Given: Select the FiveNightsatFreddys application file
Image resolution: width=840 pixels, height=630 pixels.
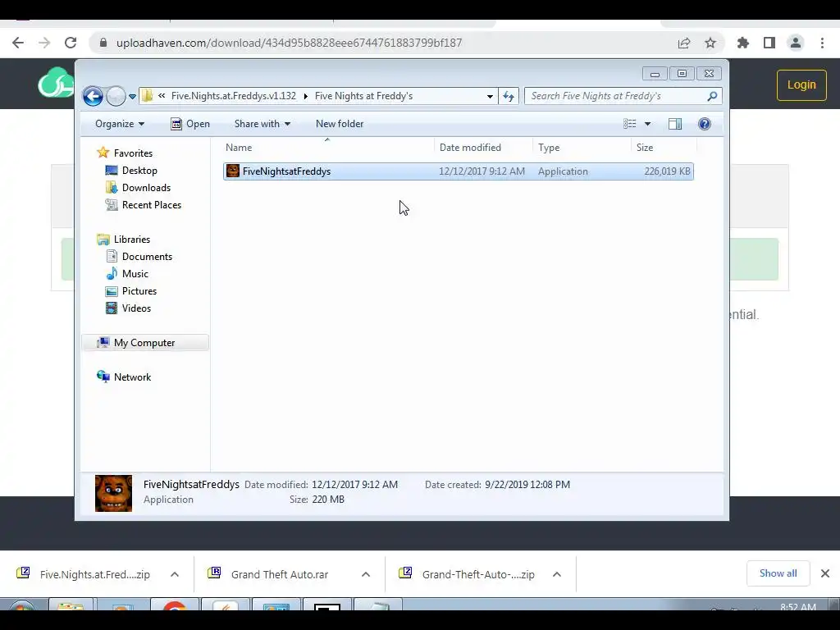Looking at the screenshot, I should coord(459,171).
